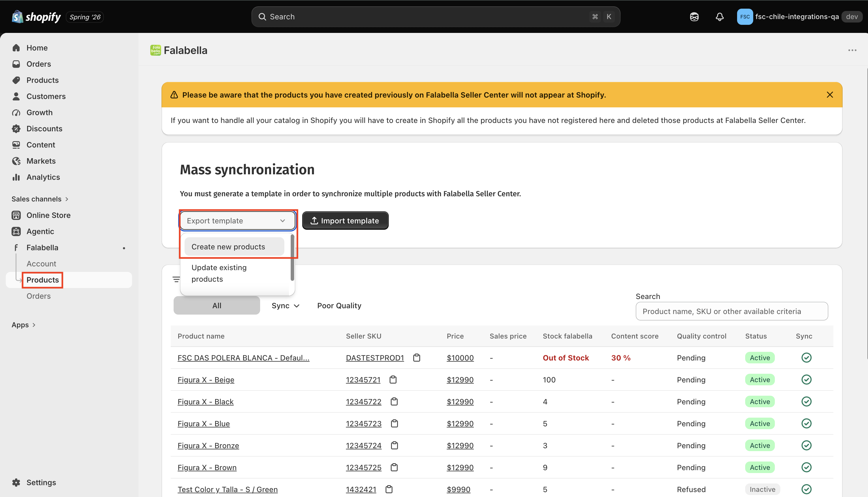Click the Import template button

pos(345,221)
